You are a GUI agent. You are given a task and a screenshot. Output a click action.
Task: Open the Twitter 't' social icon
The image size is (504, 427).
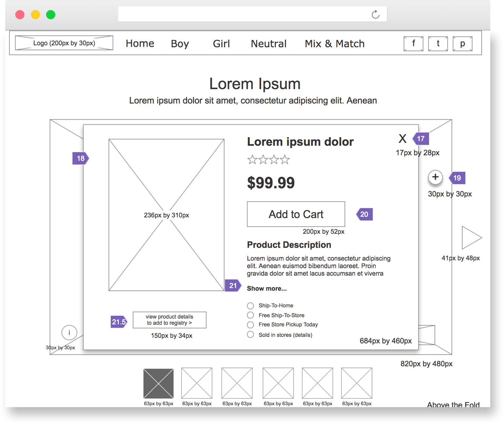point(438,44)
